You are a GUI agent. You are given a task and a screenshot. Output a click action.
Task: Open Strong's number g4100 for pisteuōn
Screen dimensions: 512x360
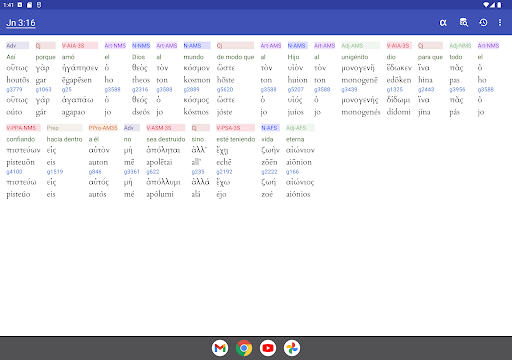tap(14, 172)
